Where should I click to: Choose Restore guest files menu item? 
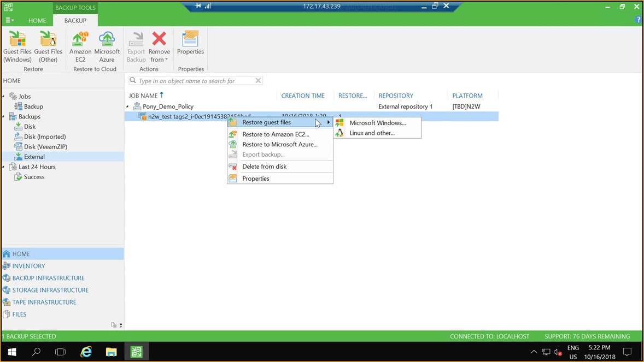(x=280, y=122)
